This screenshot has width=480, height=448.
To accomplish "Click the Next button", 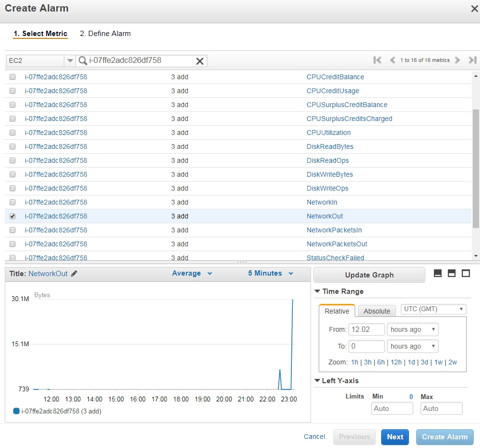I will point(395,437).
